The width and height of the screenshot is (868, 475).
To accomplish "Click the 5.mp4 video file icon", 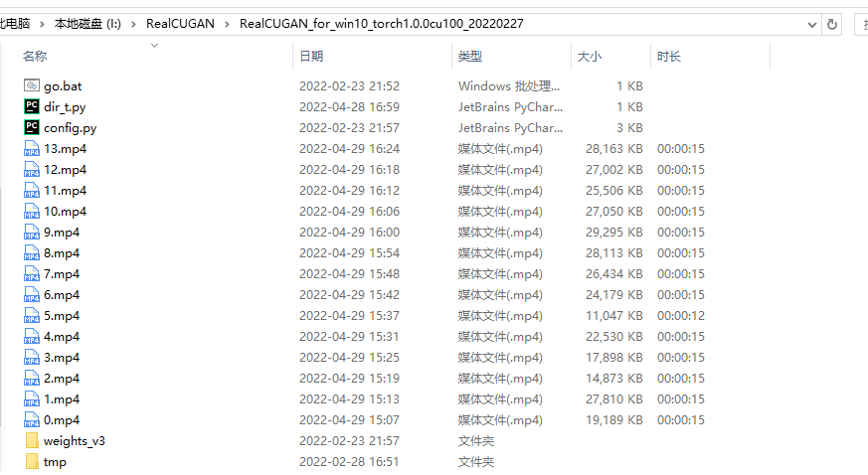I will [x=32, y=315].
